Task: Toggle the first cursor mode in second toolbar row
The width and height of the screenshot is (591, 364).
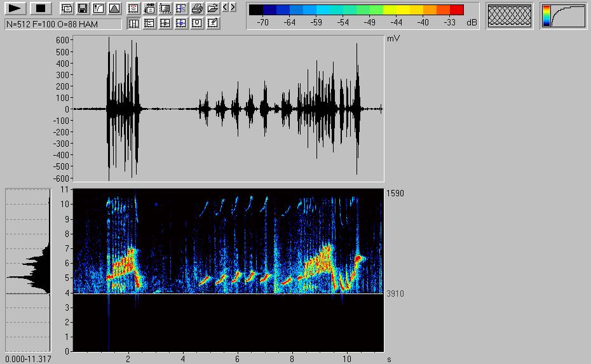Action: 134,24
